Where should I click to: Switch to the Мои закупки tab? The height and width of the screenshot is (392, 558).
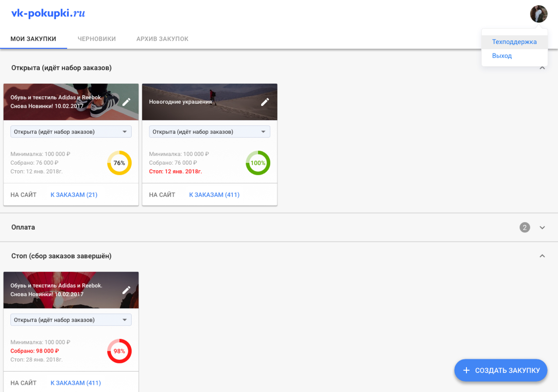click(33, 39)
